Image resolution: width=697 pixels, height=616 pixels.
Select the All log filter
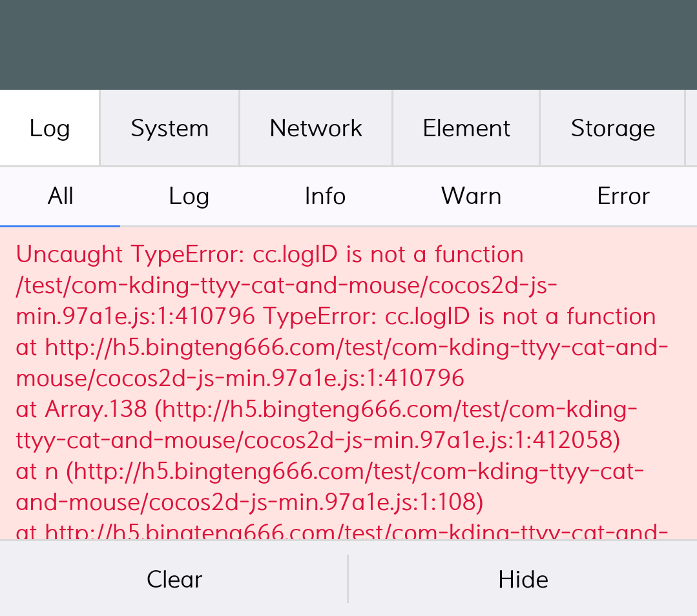60,196
